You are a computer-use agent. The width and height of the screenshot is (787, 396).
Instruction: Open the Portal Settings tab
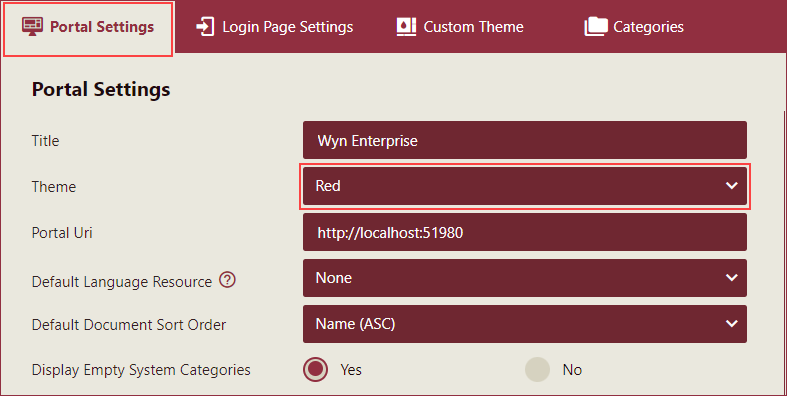[88, 27]
